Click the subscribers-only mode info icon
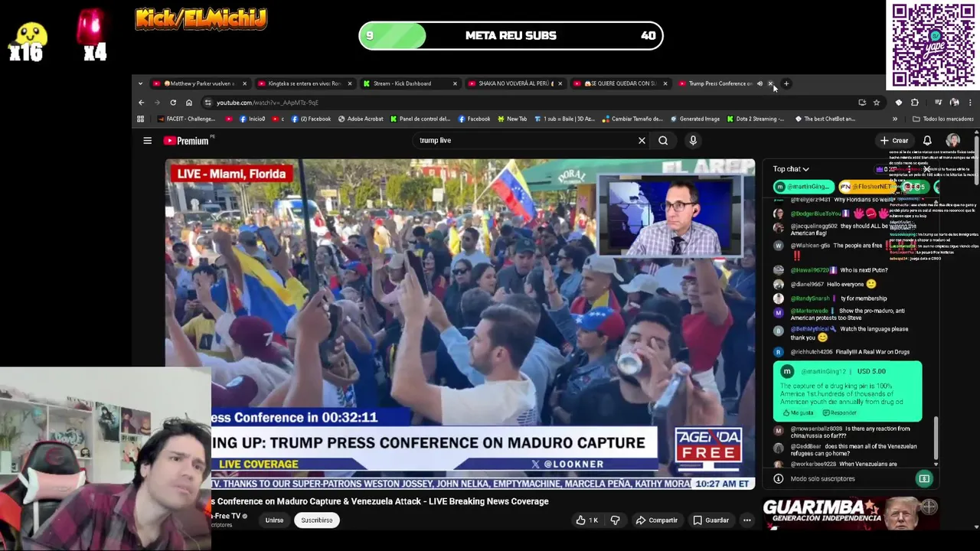This screenshot has width=980, height=551. pyautogui.click(x=779, y=479)
